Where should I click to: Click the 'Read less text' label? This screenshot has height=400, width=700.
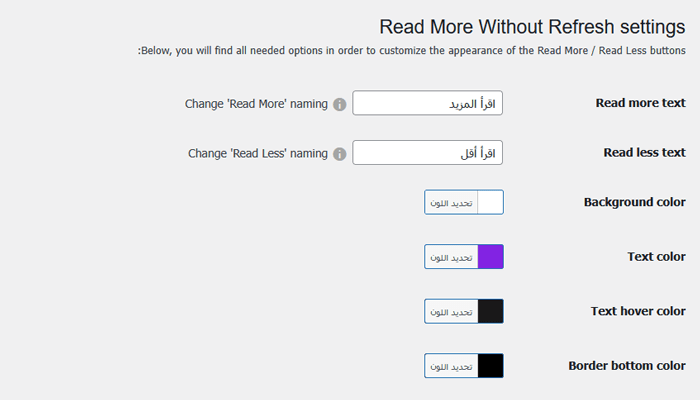pos(644,153)
